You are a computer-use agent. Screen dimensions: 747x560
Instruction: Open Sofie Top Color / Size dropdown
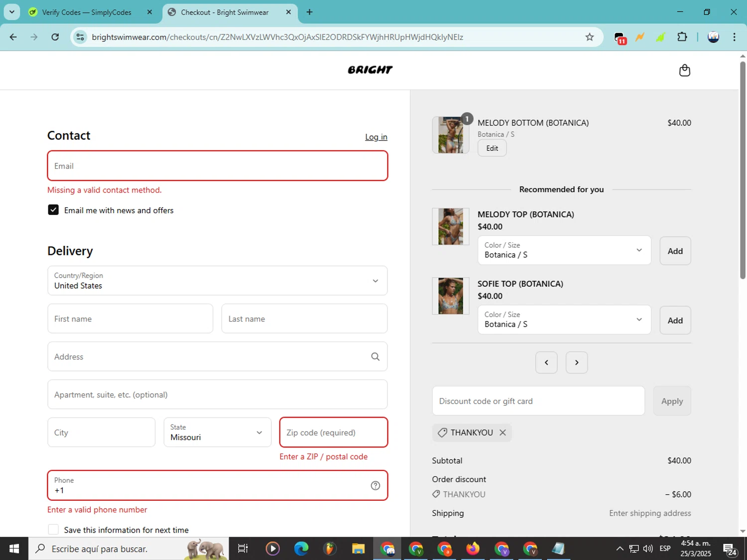point(564,320)
